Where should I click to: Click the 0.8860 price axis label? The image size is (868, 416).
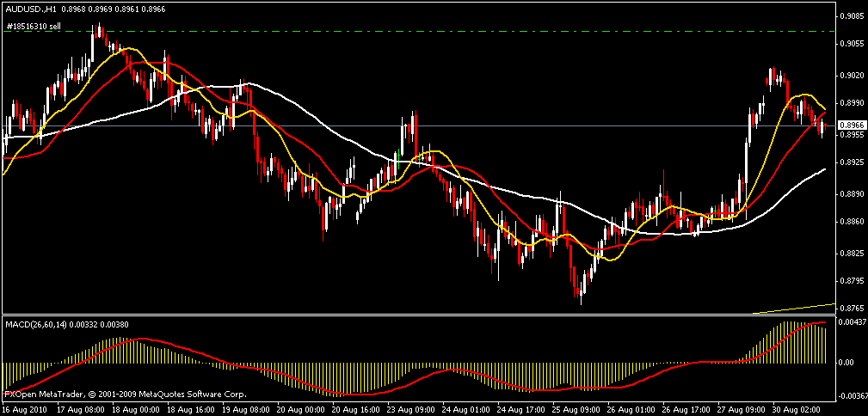pos(852,221)
